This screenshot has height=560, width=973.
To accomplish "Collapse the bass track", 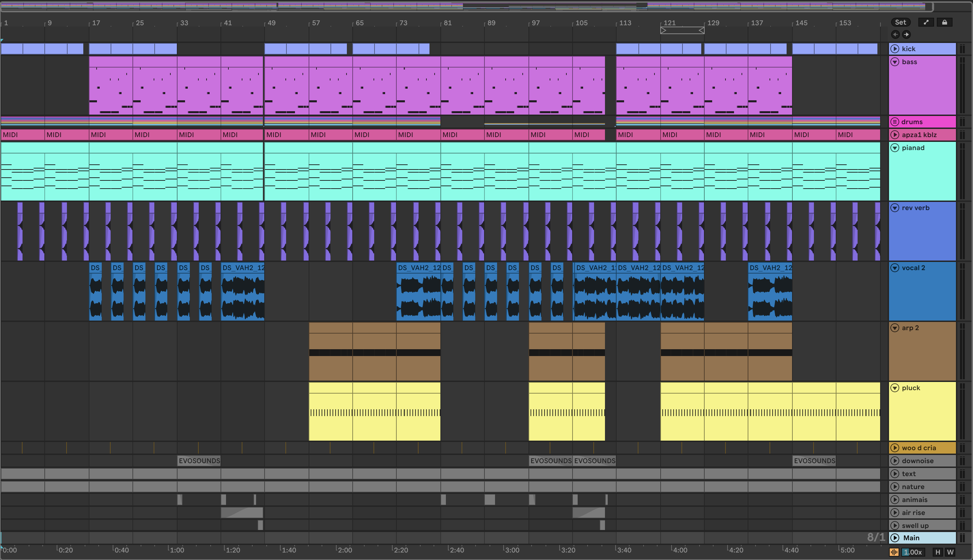I will tap(895, 62).
